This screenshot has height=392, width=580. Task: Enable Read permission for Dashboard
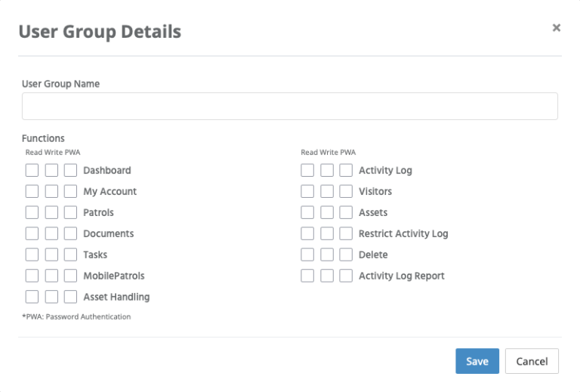(x=32, y=171)
